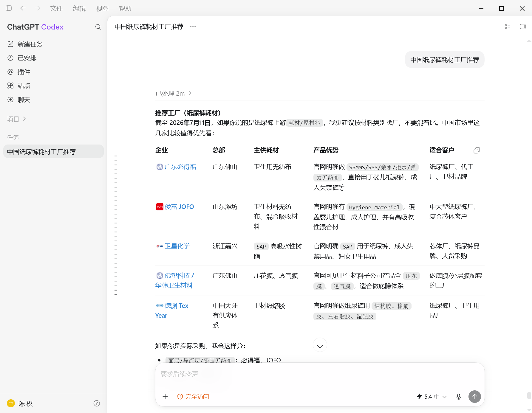Open the 德渊 Tex Year link
This screenshot has width=532, height=413.
coord(172,310)
